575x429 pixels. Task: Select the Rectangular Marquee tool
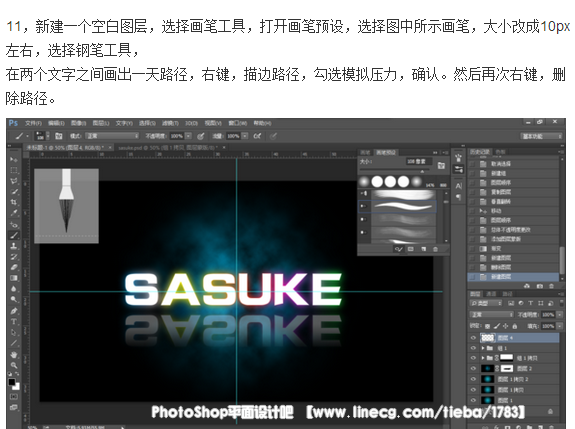pyautogui.click(x=14, y=170)
